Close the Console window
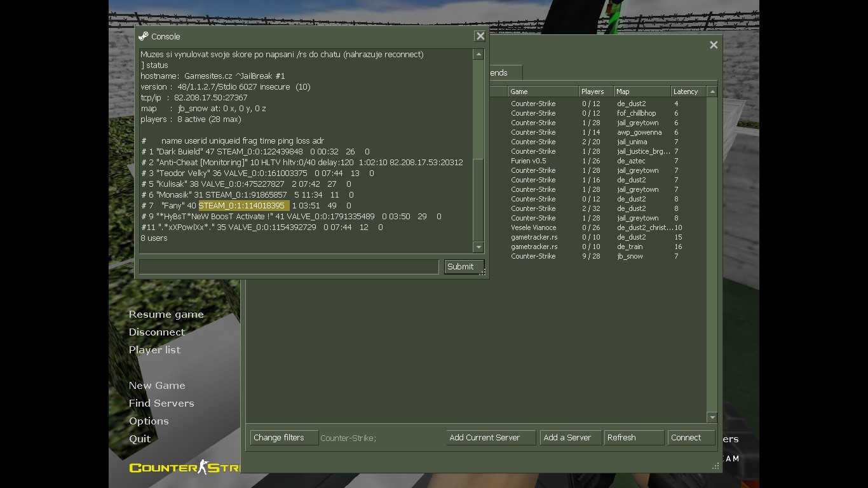This screenshot has height=488, width=868. pos(480,36)
